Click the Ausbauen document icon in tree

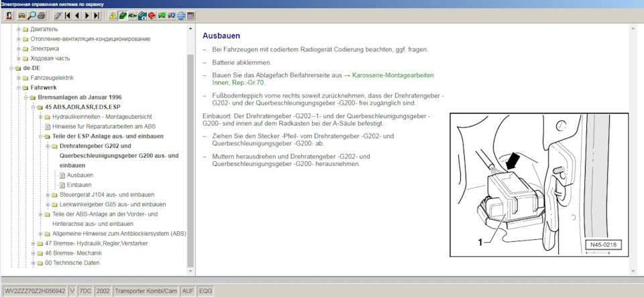[x=62, y=175]
